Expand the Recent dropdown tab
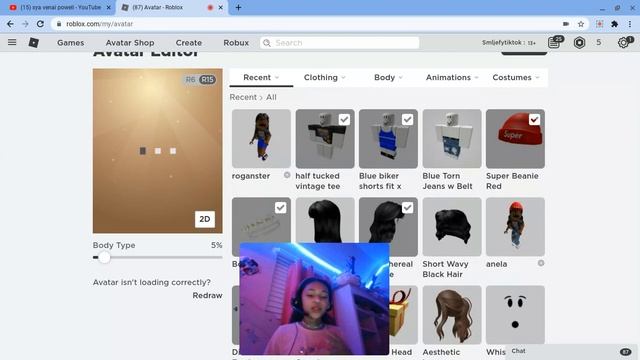640x360 pixels. pos(261,77)
